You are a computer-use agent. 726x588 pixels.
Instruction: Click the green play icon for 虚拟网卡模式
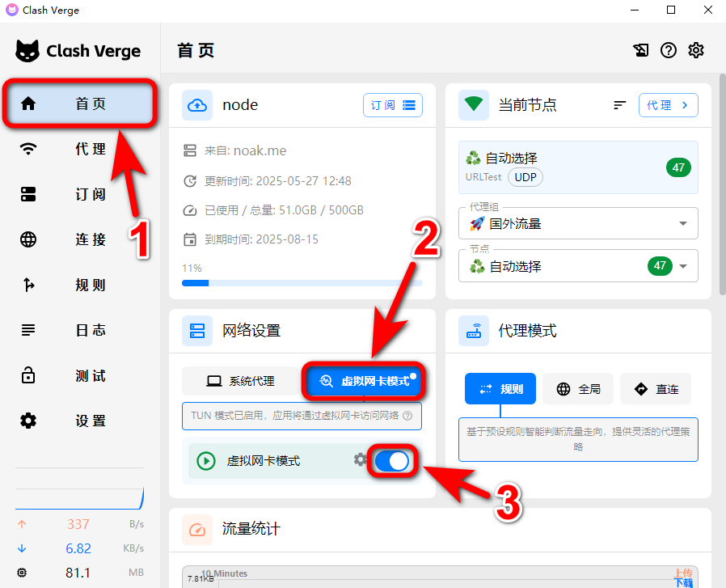pyautogui.click(x=206, y=461)
